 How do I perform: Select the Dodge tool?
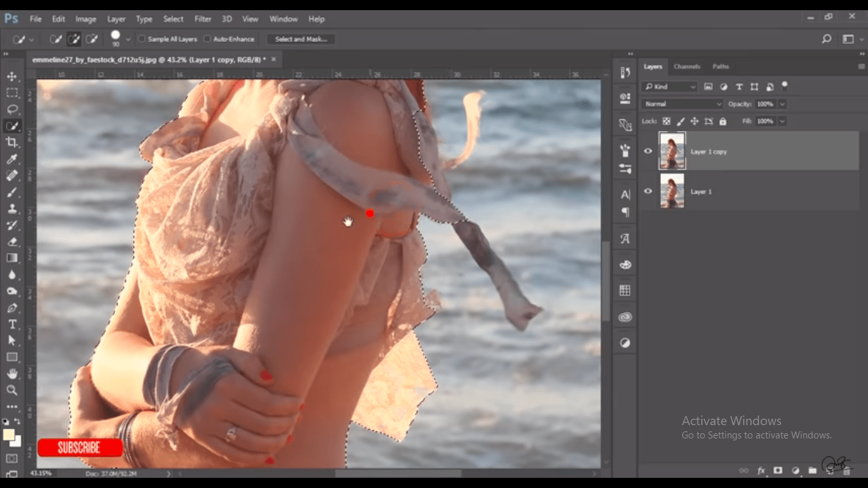(x=12, y=291)
